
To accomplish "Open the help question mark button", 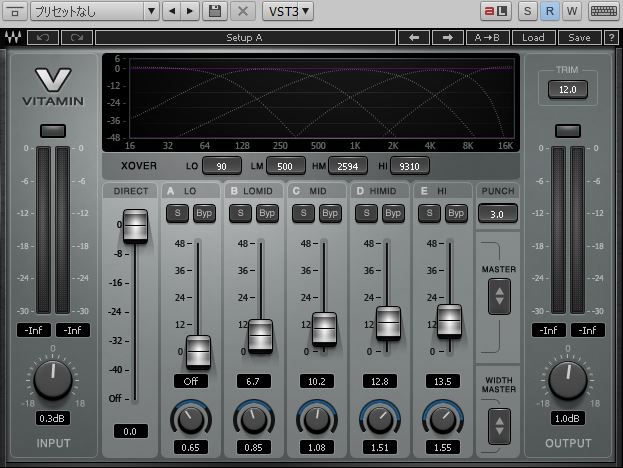I will point(611,38).
